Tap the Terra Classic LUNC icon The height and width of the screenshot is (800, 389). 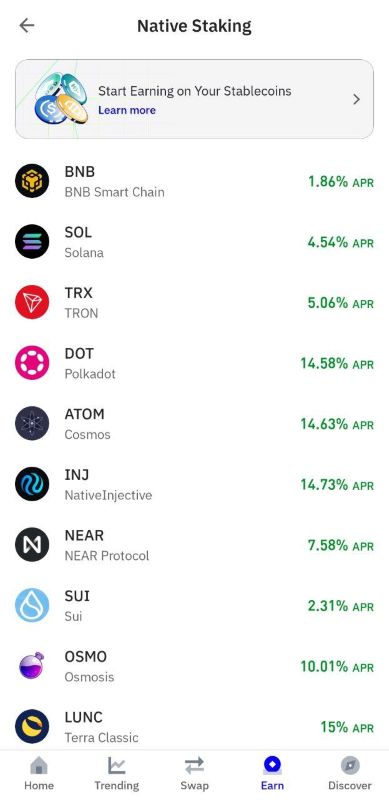(x=32, y=727)
